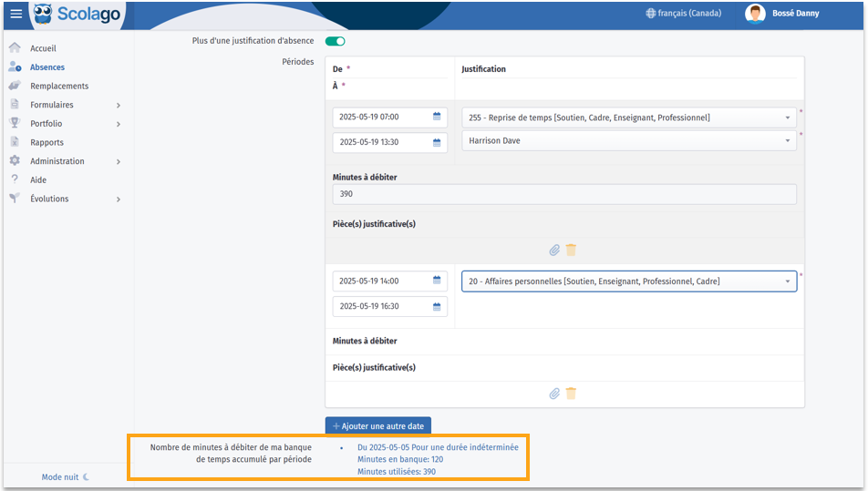Image resolution: width=868 pixels, height=491 pixels.
Task: Open calendar for 2025-05-19 13:30 date
Action: (x=437, y=142)
